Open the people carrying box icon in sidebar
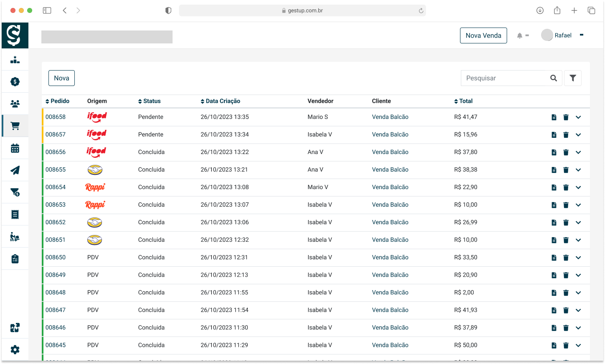Image resolution: width=605 pixels, height=364 pixels. pyautogui.click(x=15, y=237)
